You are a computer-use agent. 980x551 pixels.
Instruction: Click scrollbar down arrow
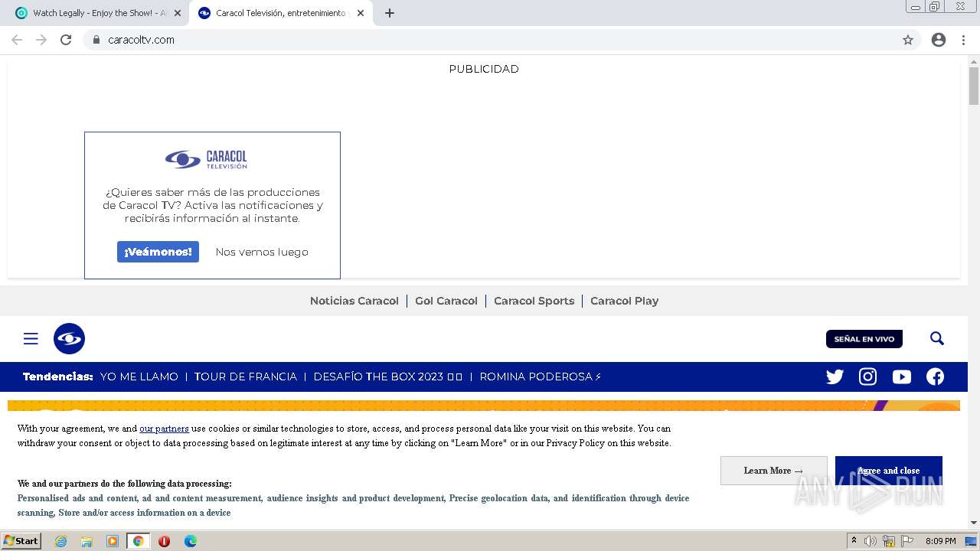[x=974, y=523]
